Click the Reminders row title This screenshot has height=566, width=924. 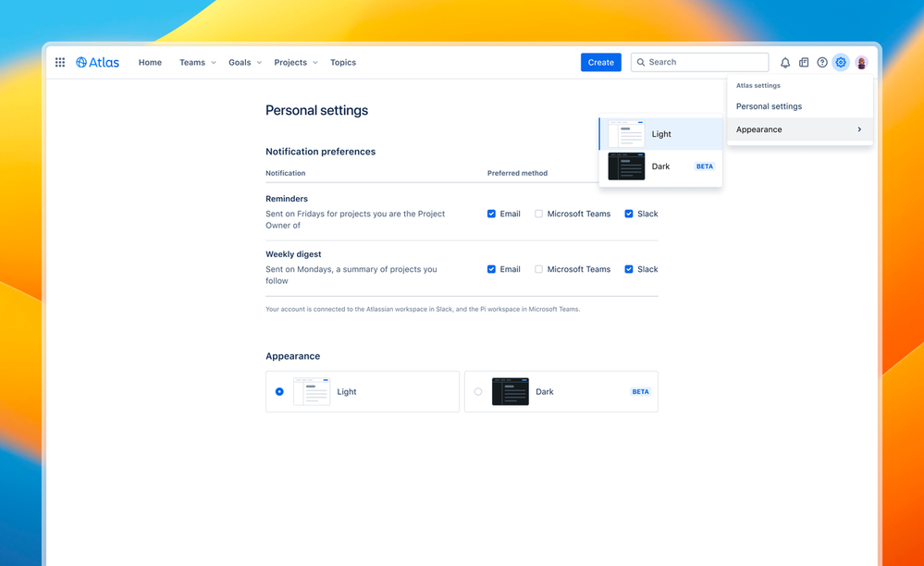tap(287, 199)
